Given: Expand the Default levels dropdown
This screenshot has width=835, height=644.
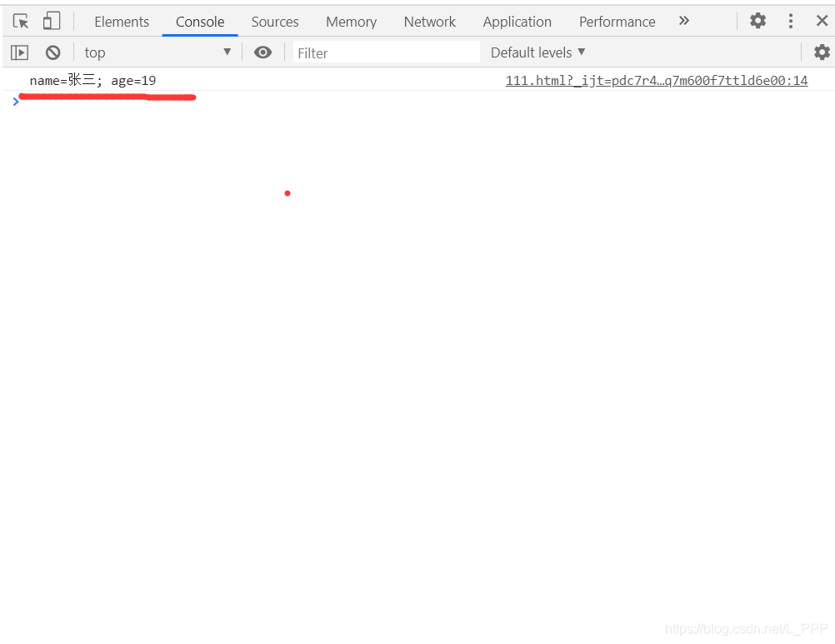Looking at the screenshot, I should point(537,52).
